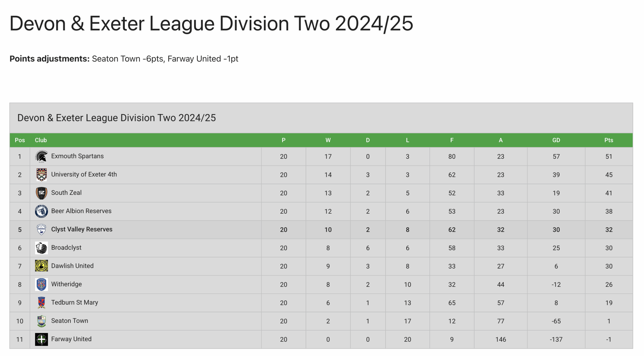Click the Pts column header
Screen dimensions: 644x356
609,140
